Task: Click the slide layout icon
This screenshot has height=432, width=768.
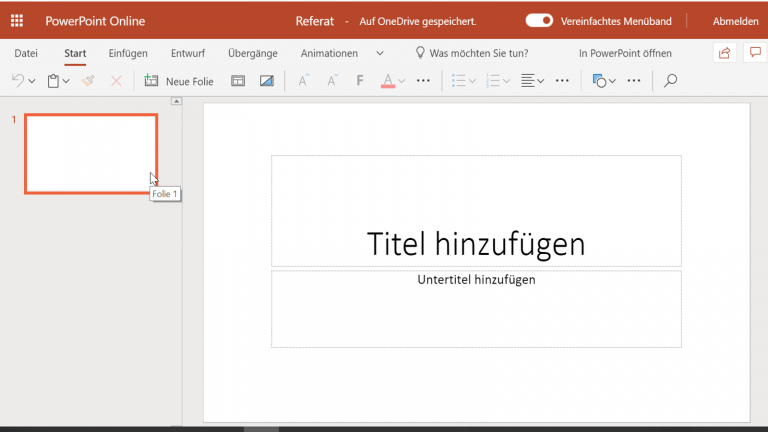Action: click(x=238, y=81)
